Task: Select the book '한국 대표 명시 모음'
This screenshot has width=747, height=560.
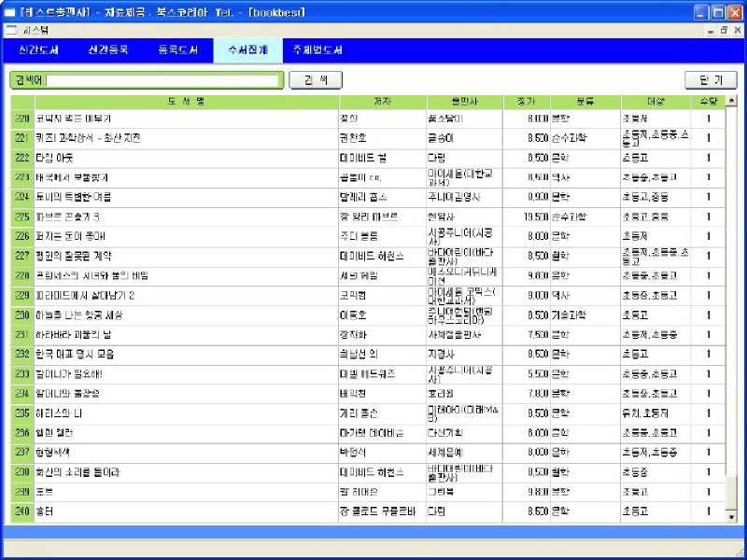Action: click(x=186, y=355)
